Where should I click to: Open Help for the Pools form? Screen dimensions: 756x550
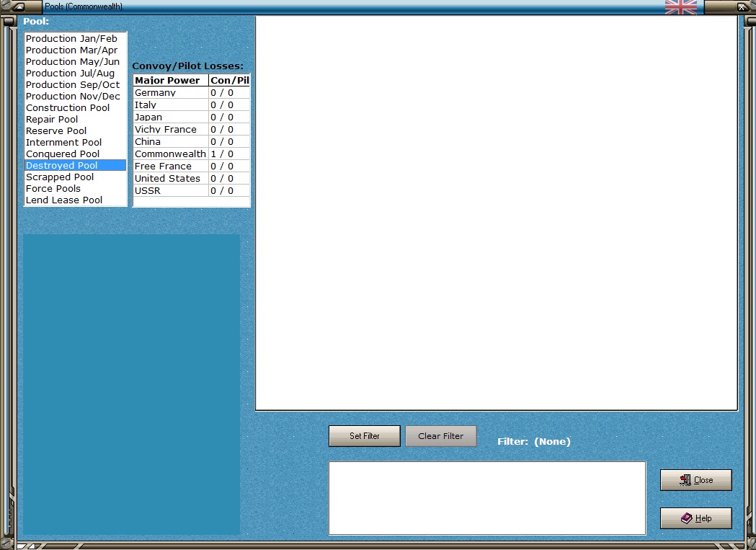[x=695, y=518]
